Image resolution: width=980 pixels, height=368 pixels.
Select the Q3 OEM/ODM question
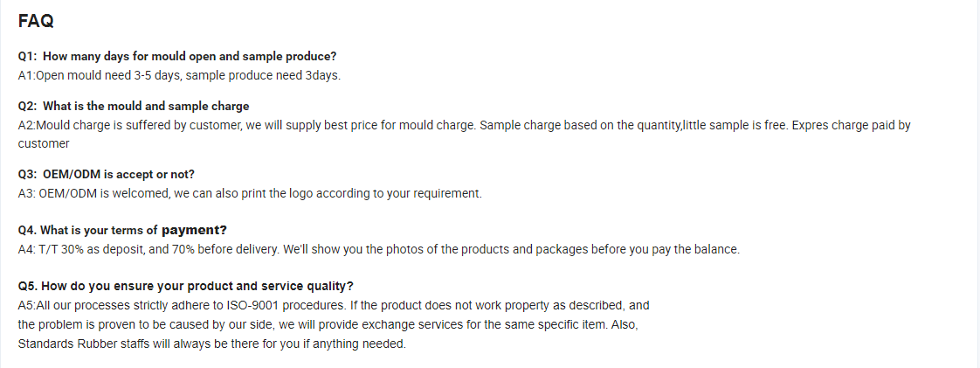(107, 175)
